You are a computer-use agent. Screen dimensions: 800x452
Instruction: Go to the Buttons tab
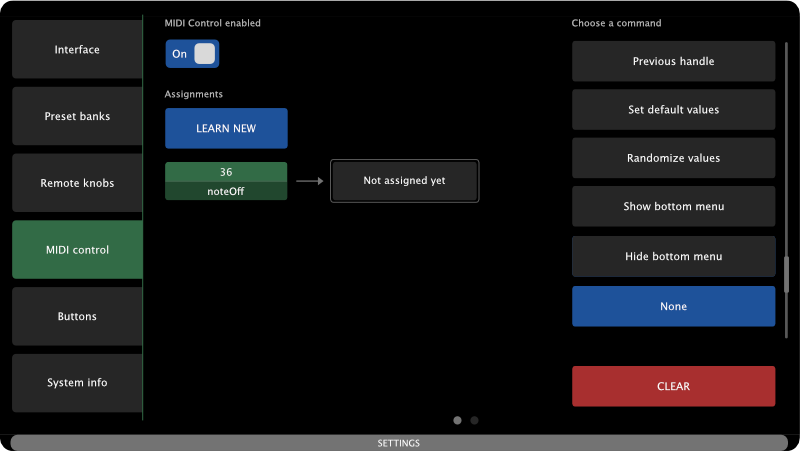[77, 316]
